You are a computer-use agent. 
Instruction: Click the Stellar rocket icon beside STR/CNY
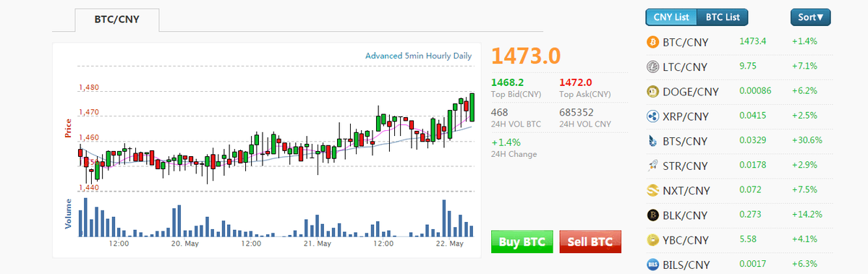pyautogui.click(x=652, y=166)
